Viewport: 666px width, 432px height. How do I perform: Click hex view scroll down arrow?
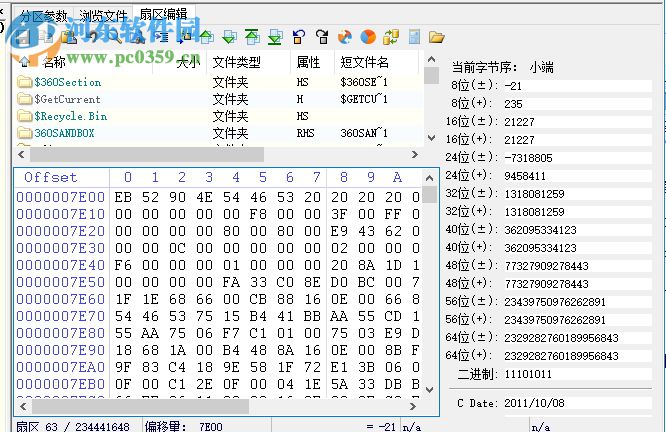coord(429,390)
